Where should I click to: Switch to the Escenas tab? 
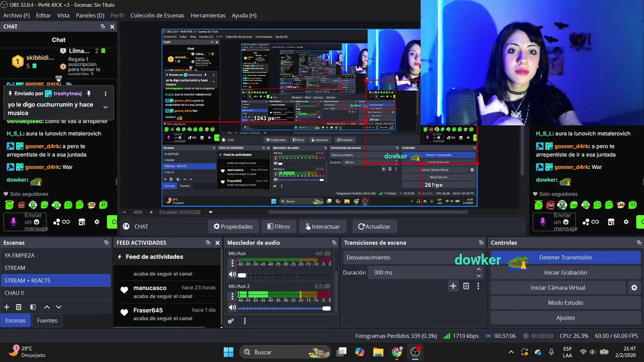pos(16,320)
